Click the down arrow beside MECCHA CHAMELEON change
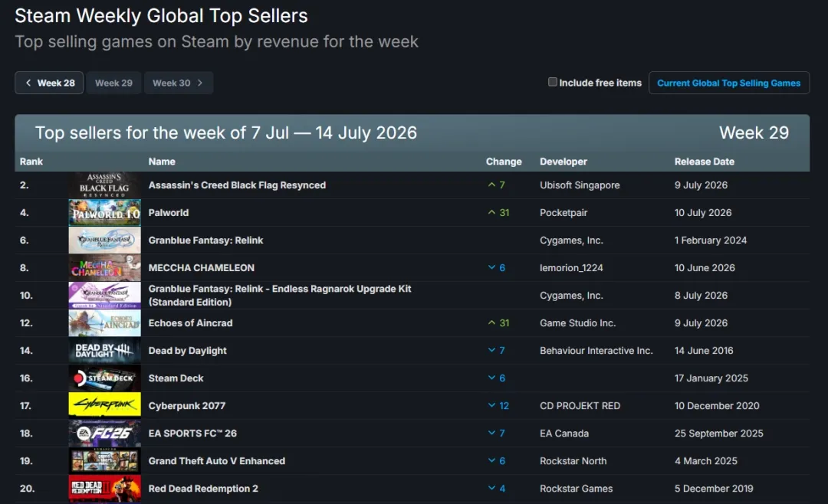Viewport: 828px width, 504px height. coord(491,267)
